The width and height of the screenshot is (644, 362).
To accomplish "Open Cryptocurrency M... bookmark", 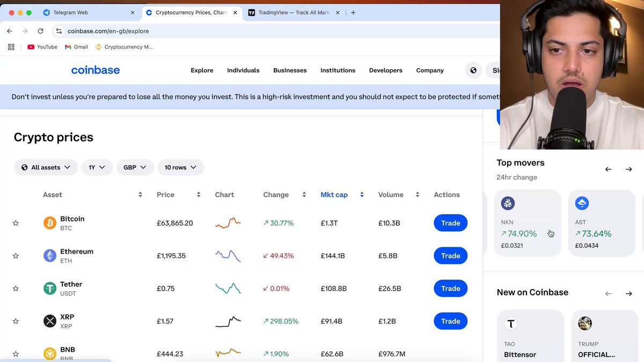I will pyautogui.click(x=124, y=47).
